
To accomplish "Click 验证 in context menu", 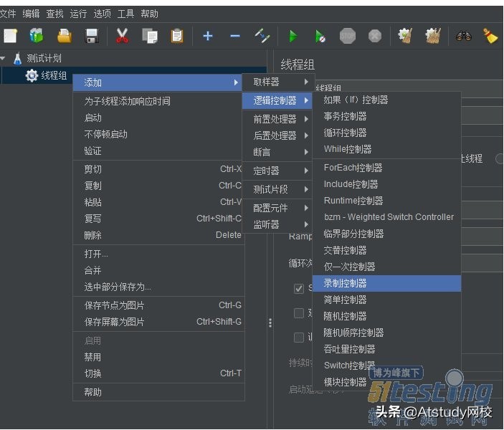I will [158, 150].
